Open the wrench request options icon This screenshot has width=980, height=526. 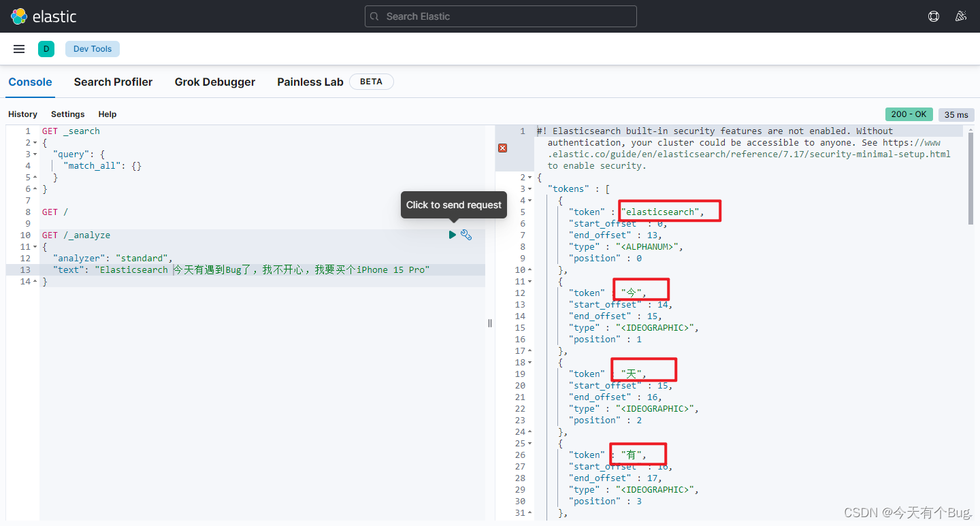[x=466, y=235]
